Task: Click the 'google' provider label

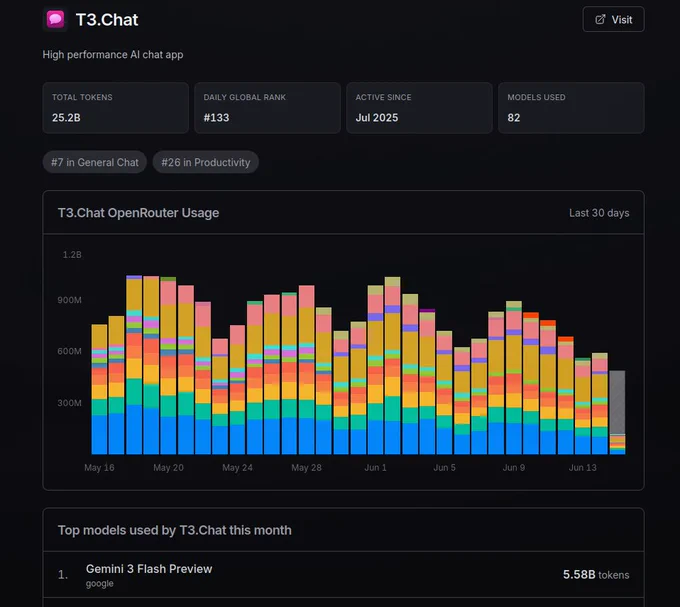Action: [100, 584]
